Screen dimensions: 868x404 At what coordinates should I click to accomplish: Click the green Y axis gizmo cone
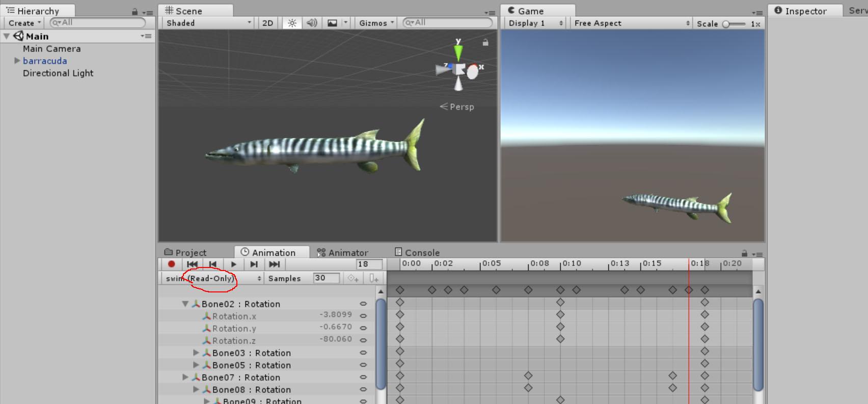[x=458, y=52]
